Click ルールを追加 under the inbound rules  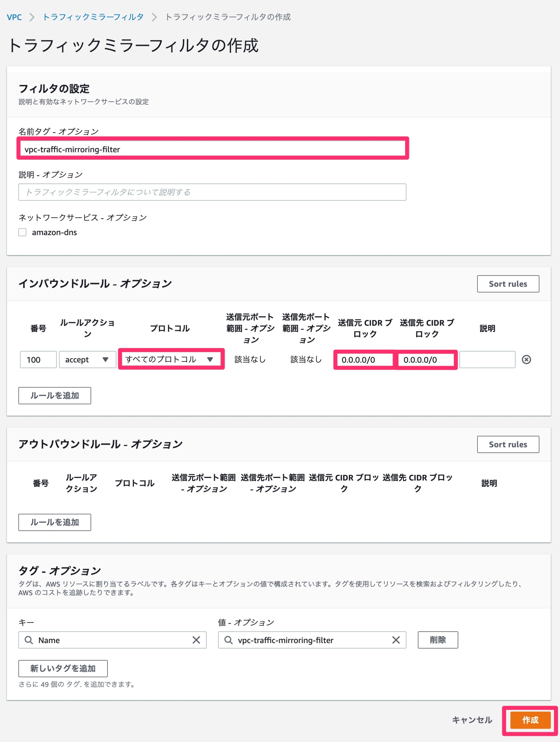tap(55, 395)
